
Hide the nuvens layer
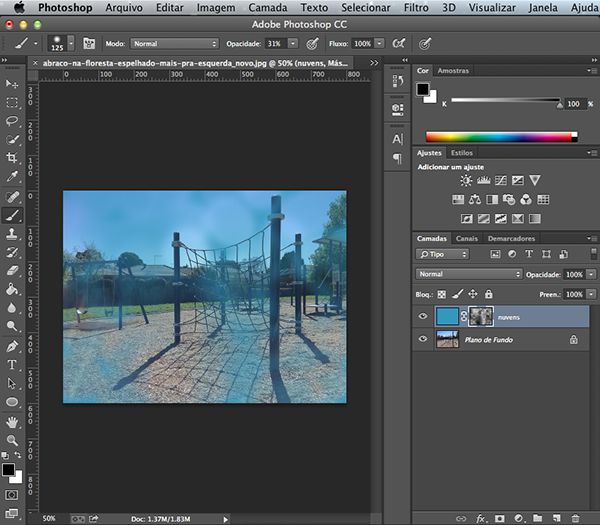tap(423, 316)
